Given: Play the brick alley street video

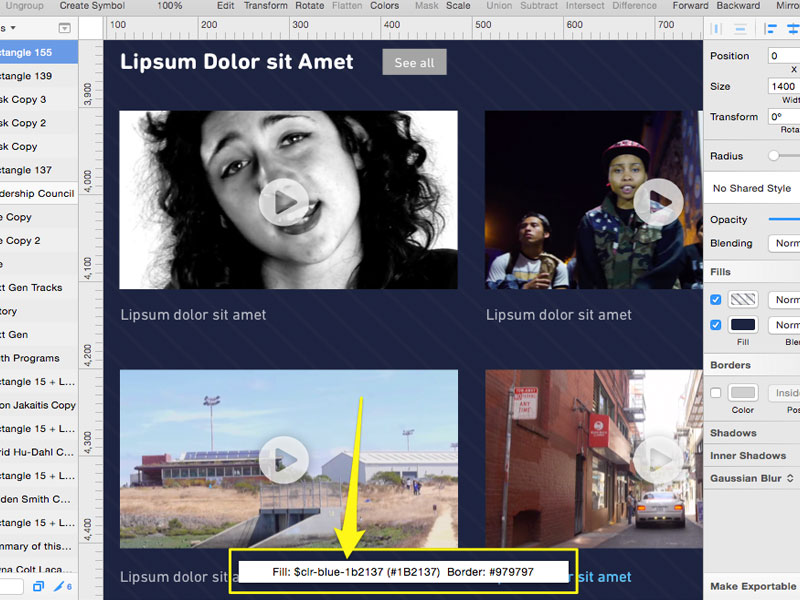Looking at the screenshot, I should (x=658, y=460).
